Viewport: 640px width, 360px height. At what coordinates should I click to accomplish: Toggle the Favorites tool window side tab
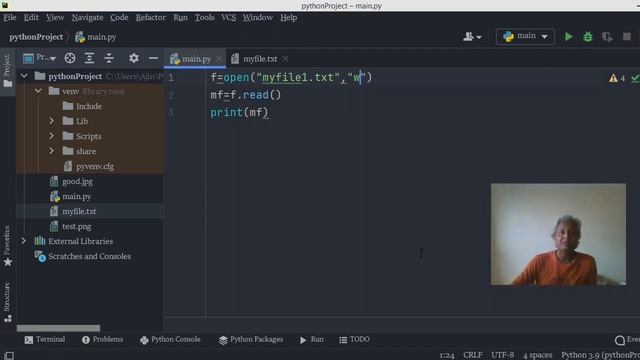coord(7,246)
